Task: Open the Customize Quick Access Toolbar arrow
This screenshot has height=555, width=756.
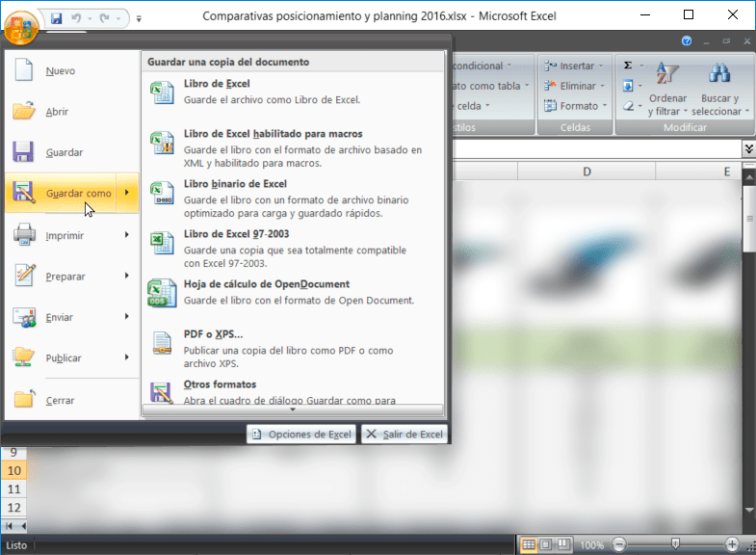Action: (139, 19)
